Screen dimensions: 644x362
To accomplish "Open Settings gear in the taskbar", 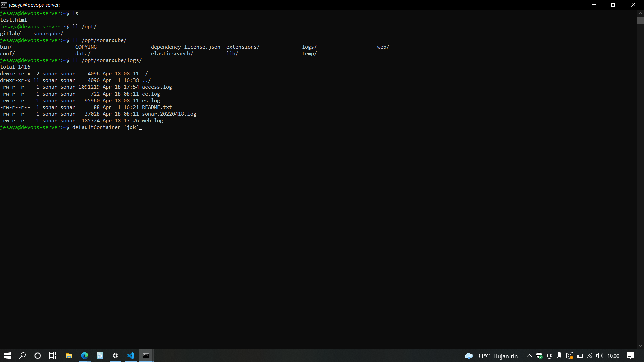I will pos(115,356).
